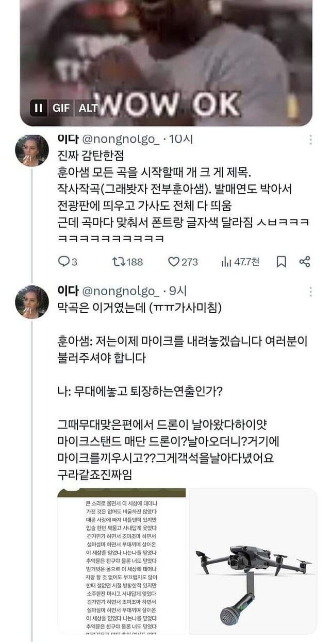This screenshot has height=644, width=330.
Task: Open the profile avatar beside the 9시 tweet
Action: 32,302
